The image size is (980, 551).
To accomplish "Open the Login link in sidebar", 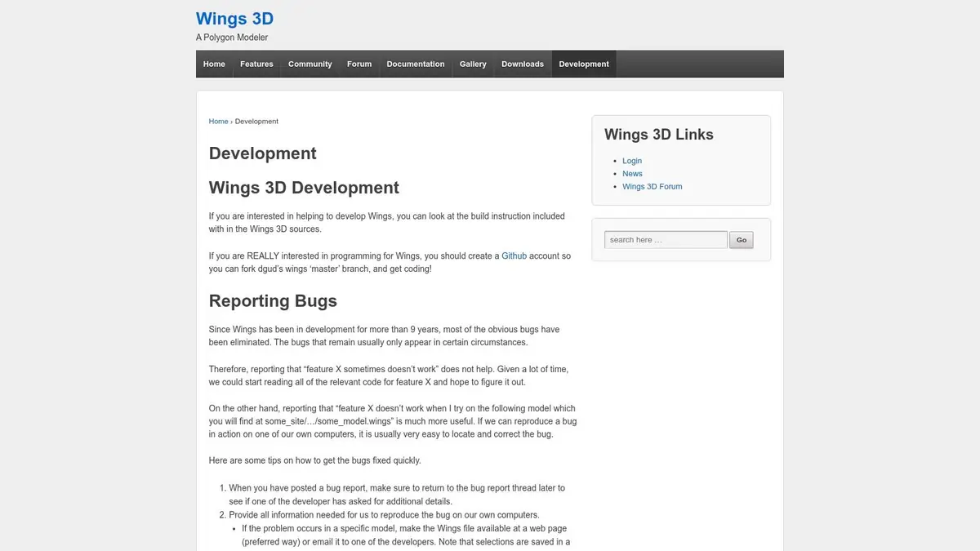I will pos(632,161).
